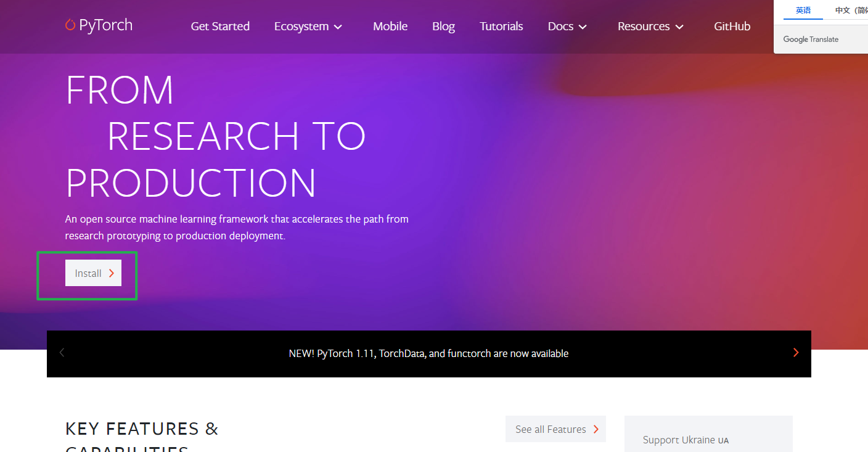Open the PyTorch 1.11 announcement text
This screenshot has width=868, height=452.
click(428, 353)
